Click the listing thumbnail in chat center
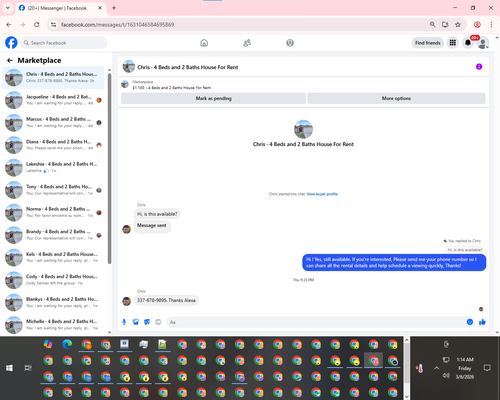The width and height of the screenshot is (500, 400). (303, 129)
